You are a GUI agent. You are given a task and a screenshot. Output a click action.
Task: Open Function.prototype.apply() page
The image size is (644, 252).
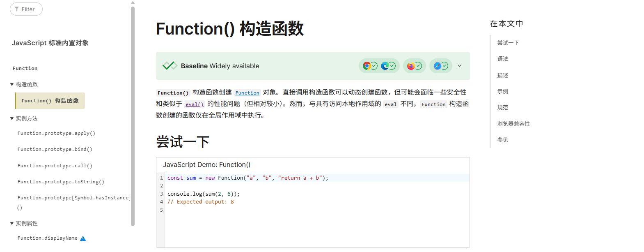coord(56,133)
